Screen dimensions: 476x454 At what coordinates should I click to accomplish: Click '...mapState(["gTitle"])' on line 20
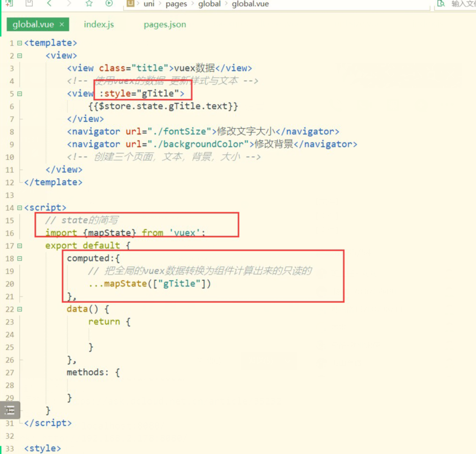[x=149, y=283]
